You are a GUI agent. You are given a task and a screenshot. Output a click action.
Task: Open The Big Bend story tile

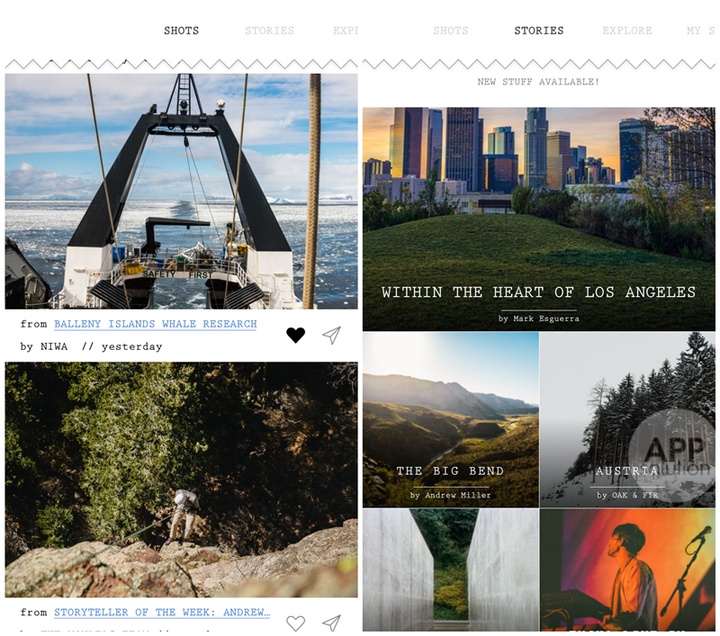point(450,420)
